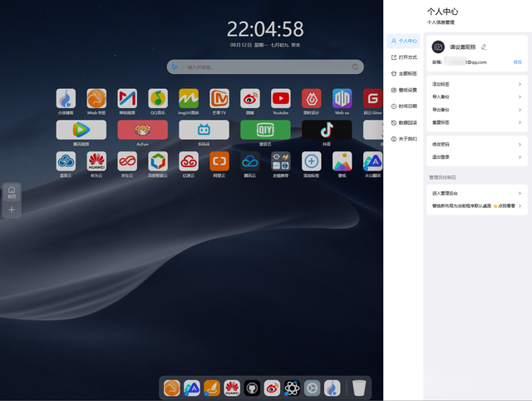532x401 pixels.
Task: Click the 修改 link next to email
Action: (x=517, y=62)
